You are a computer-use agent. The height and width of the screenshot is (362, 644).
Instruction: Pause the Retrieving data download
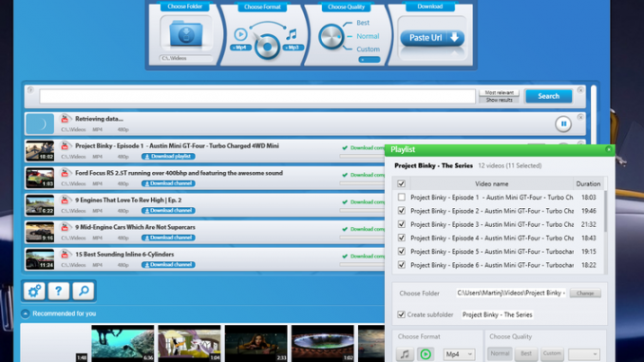[x=563, y=124]
